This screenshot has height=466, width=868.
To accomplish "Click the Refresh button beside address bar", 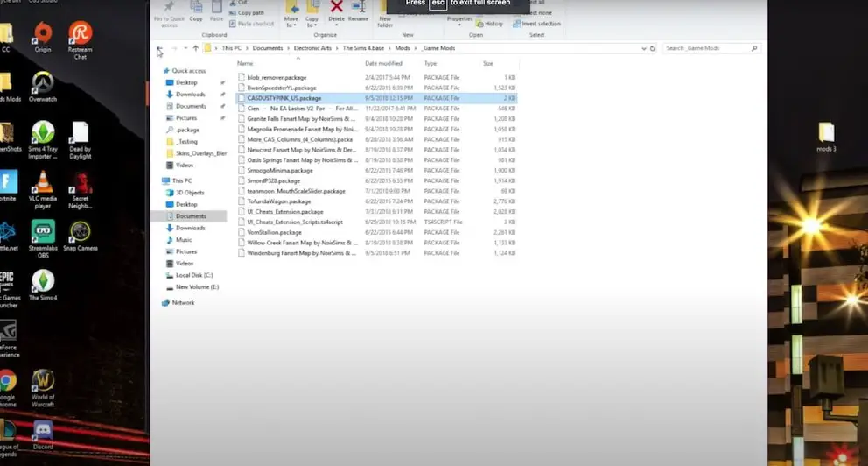I will point(652,48).
